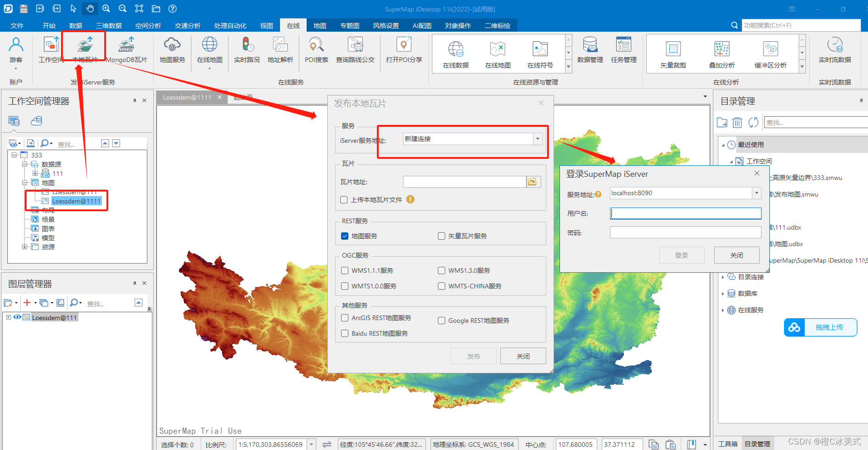Select the 矢量瓦片服务 radio button
Image resolution: width=868 pixels, height=450 pixels.
click(x=442, y=236)
